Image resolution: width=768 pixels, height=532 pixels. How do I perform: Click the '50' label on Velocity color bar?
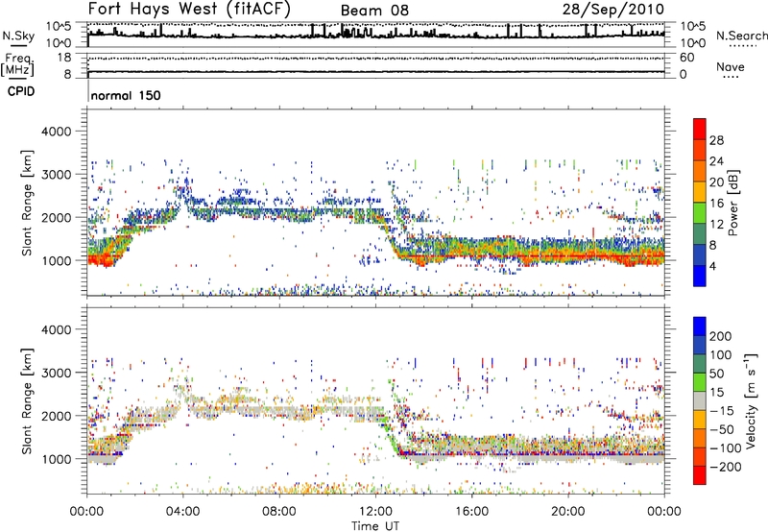(716, 374)
